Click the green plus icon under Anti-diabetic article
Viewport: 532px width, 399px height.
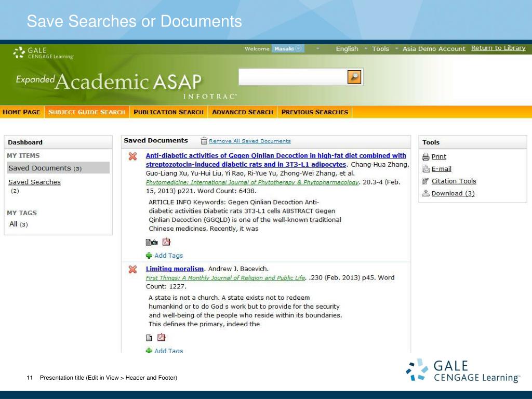coord(149,256)
